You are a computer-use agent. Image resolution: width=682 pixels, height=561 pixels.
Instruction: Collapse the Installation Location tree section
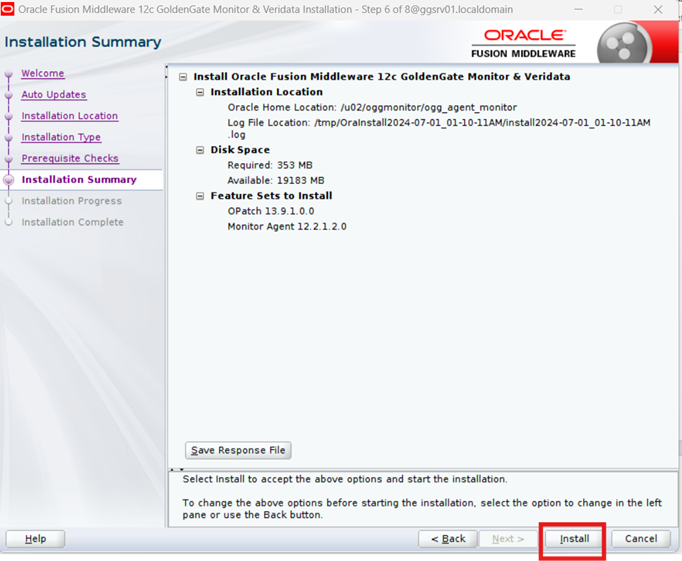click(x=200, y=93)
